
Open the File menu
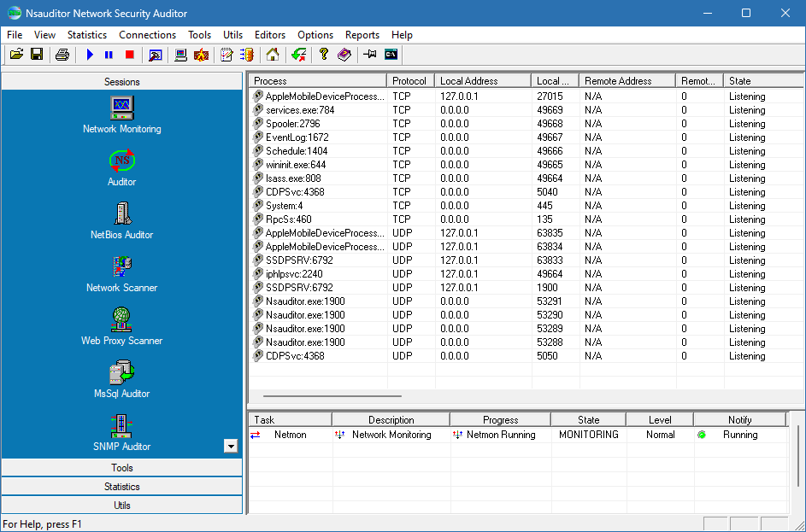(15, 35)
